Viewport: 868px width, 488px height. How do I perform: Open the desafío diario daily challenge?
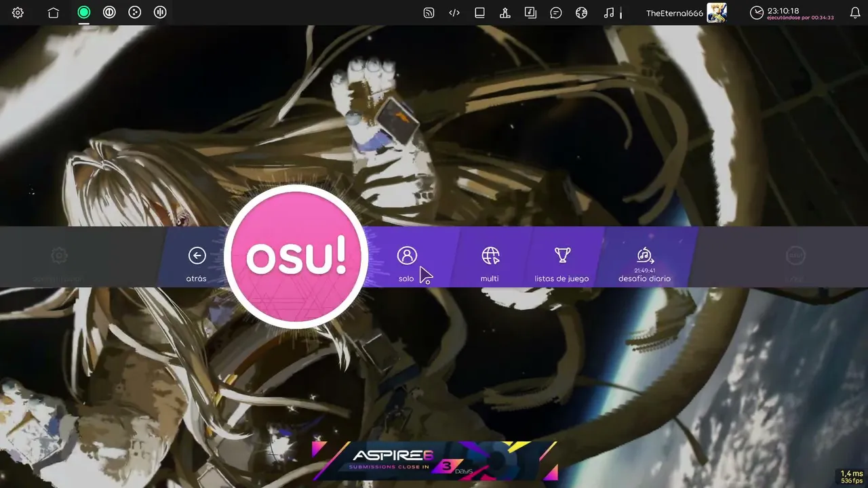coord(644,257)
